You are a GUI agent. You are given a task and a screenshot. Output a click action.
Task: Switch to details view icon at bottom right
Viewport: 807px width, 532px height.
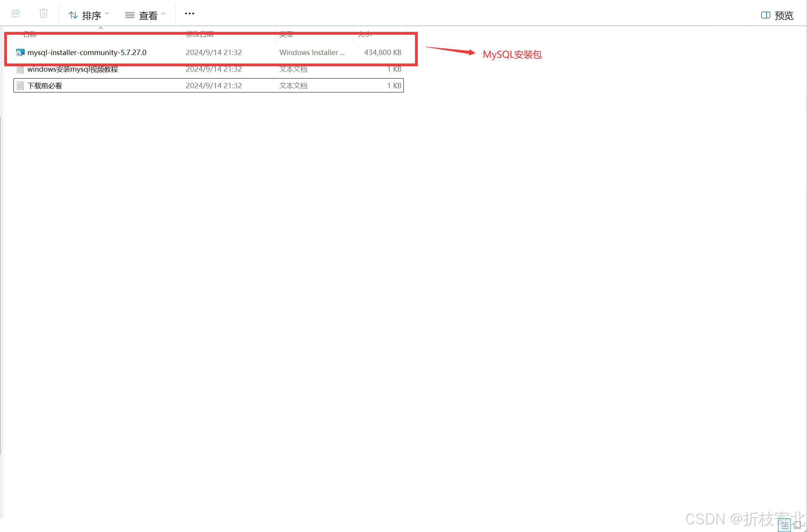tap(784, 525)
